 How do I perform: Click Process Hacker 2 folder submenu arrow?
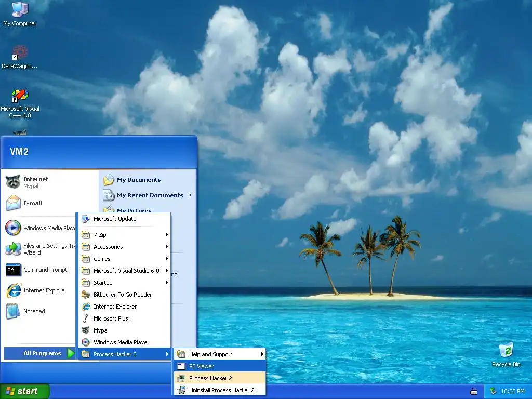pyautogui.click(x=167, y=354)
